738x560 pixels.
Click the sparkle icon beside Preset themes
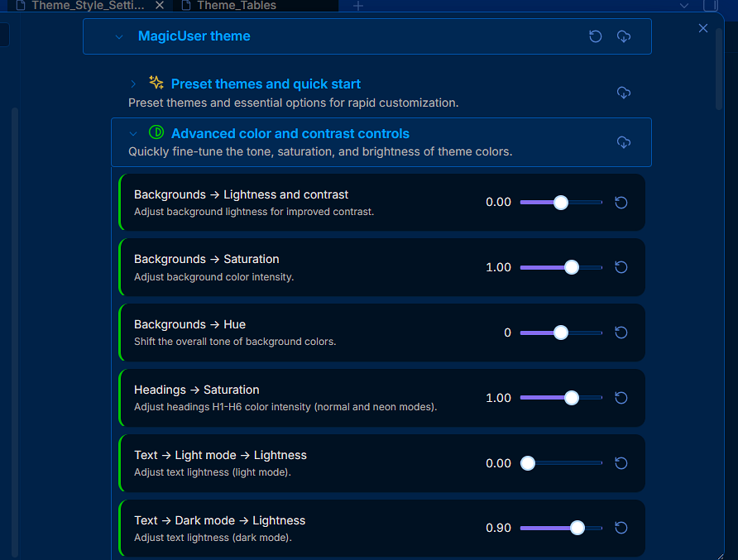tap(156, 83)
